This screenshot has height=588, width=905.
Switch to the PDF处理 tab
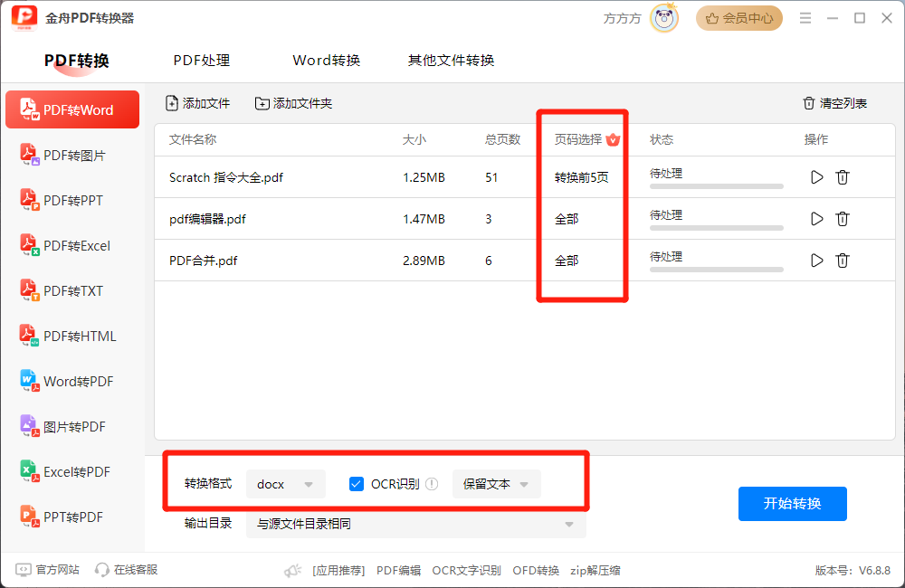tap(202, 61)
